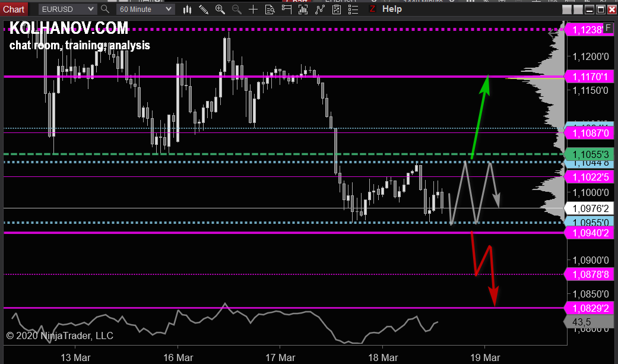
Task: Enable the crosshair cursor tool
Action: pos(253,9)
